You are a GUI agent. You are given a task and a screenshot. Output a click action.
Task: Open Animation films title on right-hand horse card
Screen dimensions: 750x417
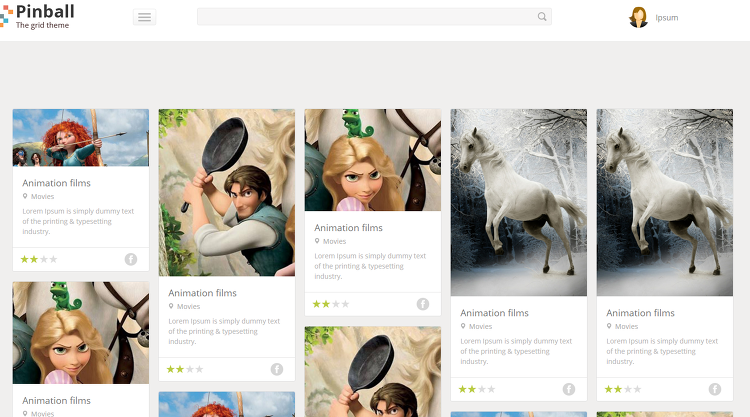pyautogui.click(x=640, y=313)
